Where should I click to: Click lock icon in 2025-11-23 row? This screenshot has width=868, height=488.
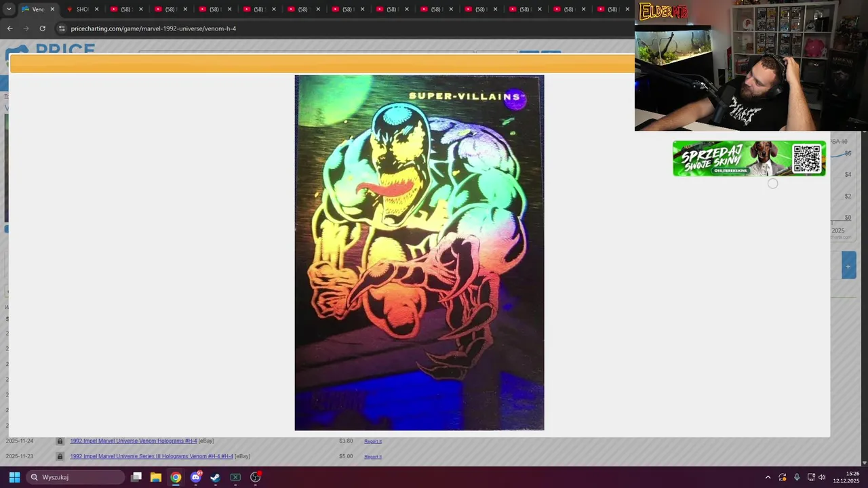pyautogui.click(x=60, y=456)
